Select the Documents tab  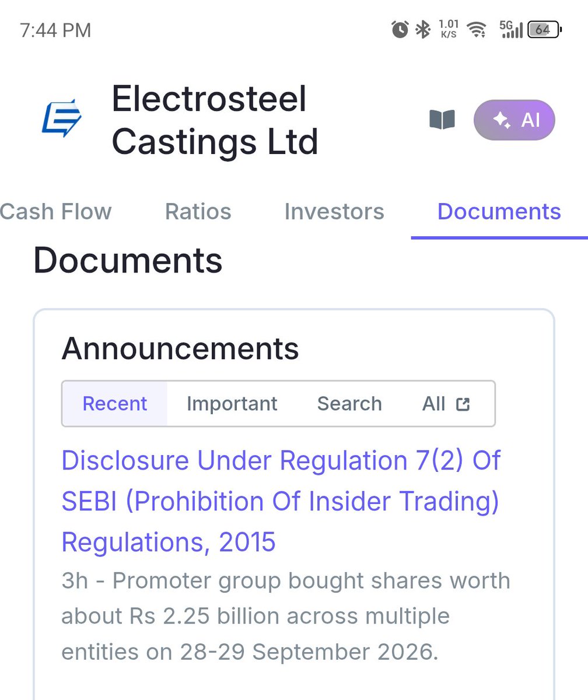[499, 211]
